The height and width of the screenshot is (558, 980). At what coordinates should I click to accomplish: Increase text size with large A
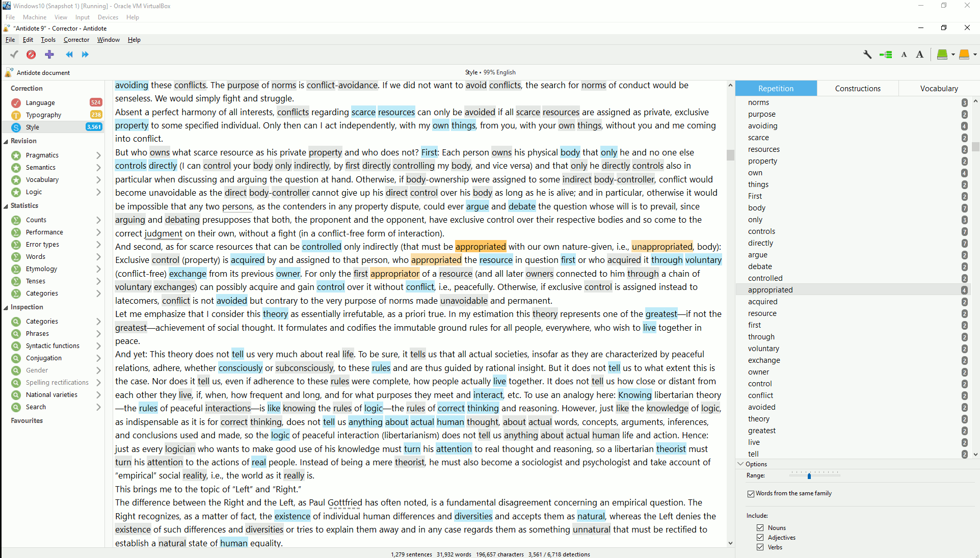[919, 55]
